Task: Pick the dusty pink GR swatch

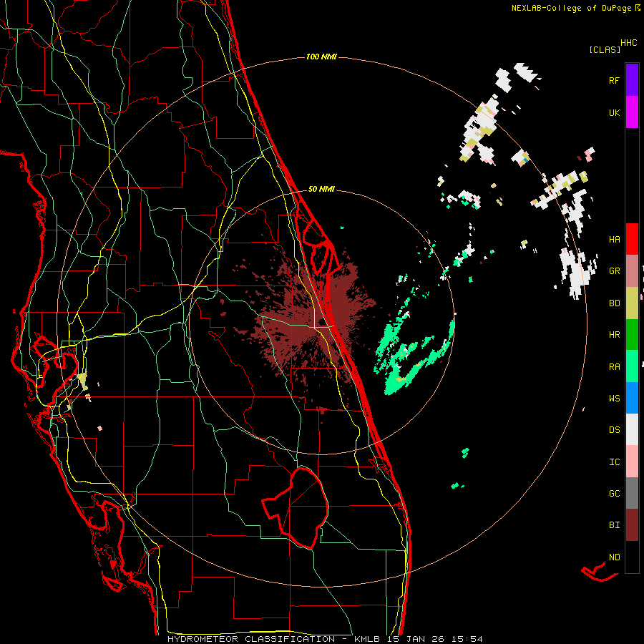Action: 632,271
